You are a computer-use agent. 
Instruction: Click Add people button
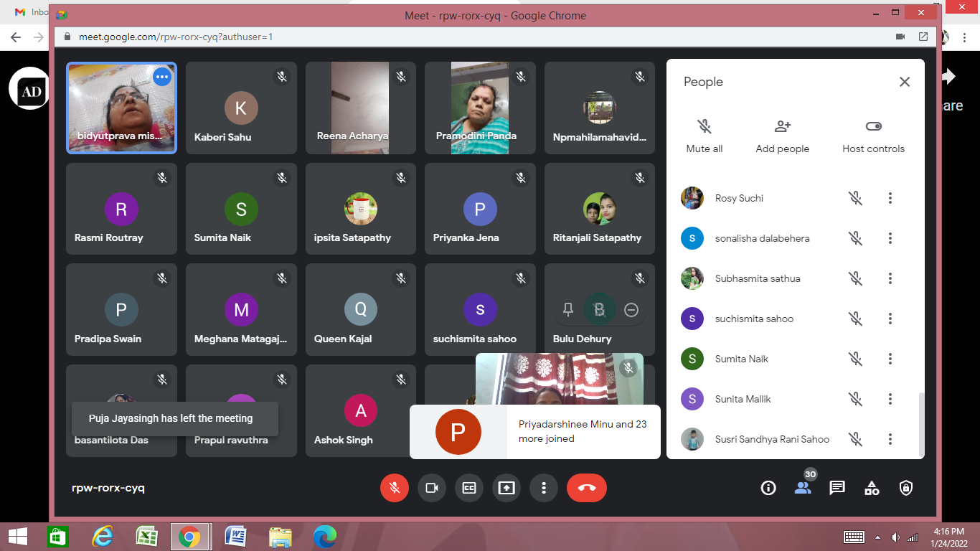coord(783,136)
